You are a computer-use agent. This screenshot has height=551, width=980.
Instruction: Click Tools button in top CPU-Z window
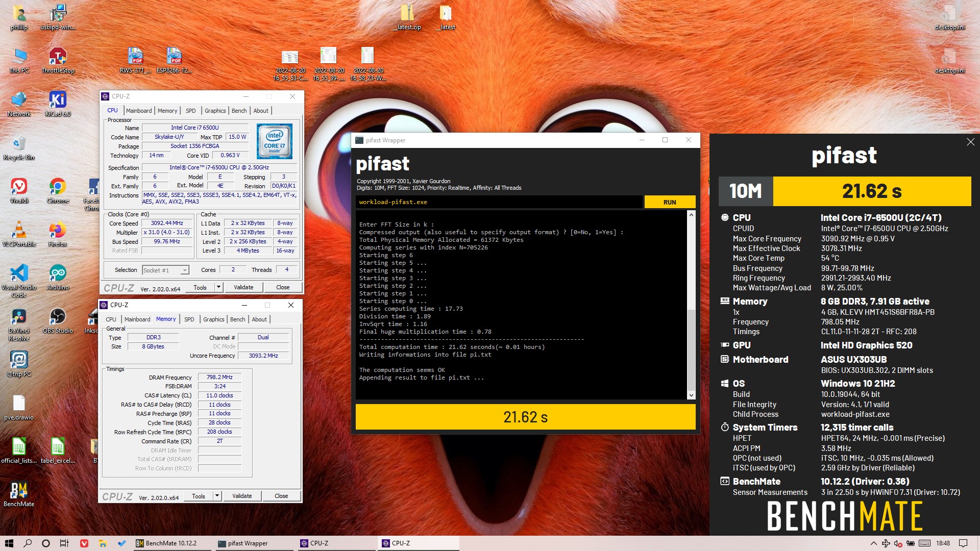point(200,287)
